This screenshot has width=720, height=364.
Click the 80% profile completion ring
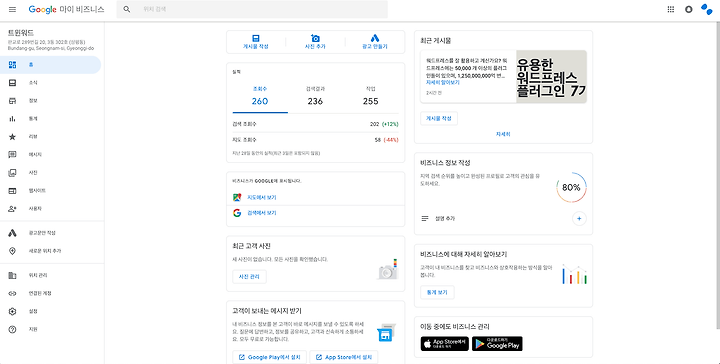tap(571, 187)
